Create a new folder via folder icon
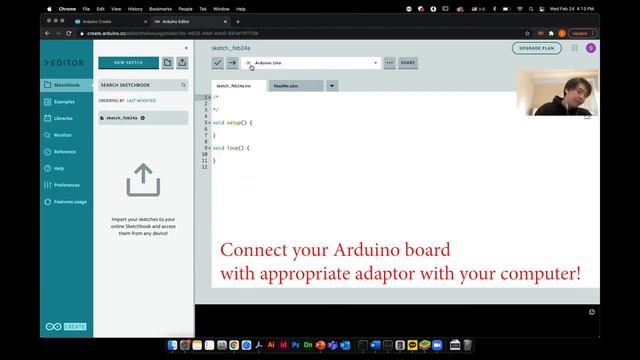This screenshot has width=640, height=360. coord(167,63)
